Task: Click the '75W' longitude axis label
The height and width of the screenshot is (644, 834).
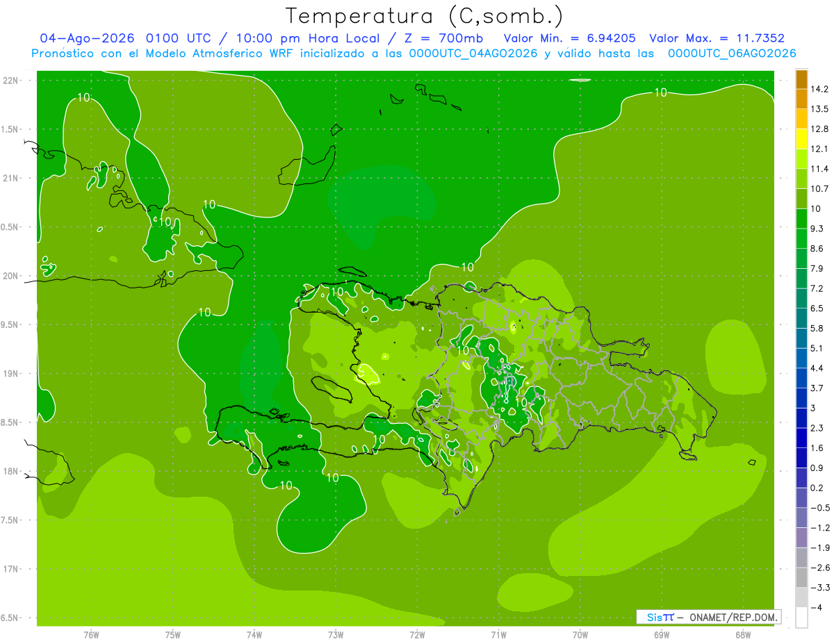Action: [x=173, y=635]
